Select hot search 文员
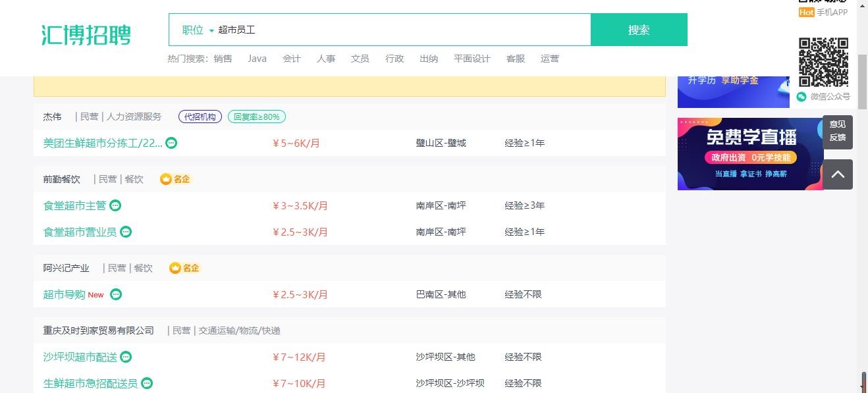This screenshot has height=393, width=868. (x=360, y=59)
